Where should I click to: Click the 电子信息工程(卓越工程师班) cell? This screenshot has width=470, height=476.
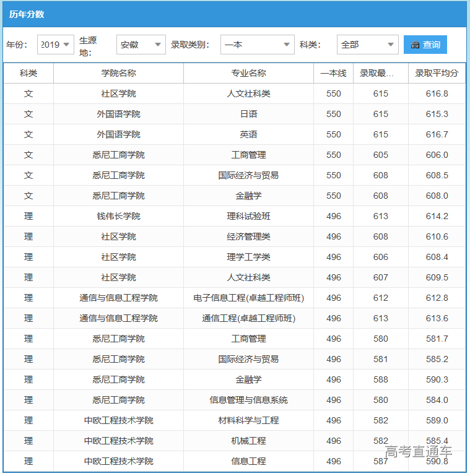point(248,298)
